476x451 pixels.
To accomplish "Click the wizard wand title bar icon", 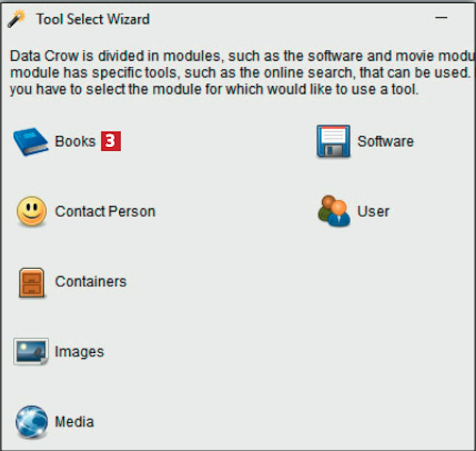I will pos(17,19).
